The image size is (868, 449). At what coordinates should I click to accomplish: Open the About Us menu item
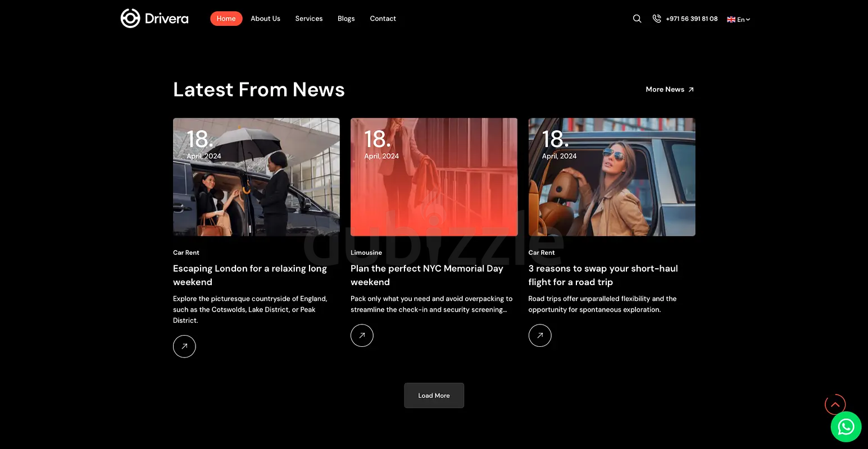pos(265,19)
